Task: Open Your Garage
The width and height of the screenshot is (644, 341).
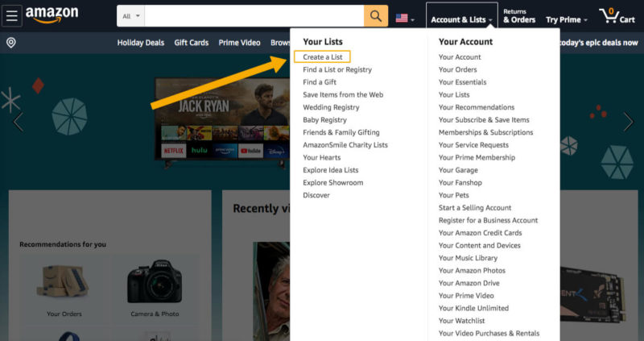Action: pyautogui.click(x=458, y=170)
